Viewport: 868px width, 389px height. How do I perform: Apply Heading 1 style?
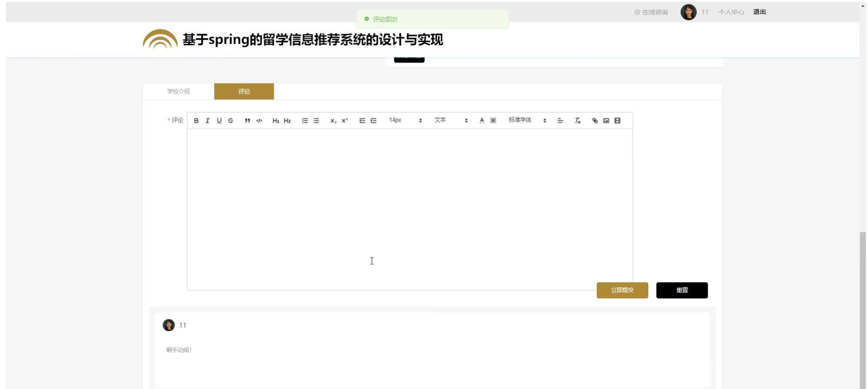[276, 121]
